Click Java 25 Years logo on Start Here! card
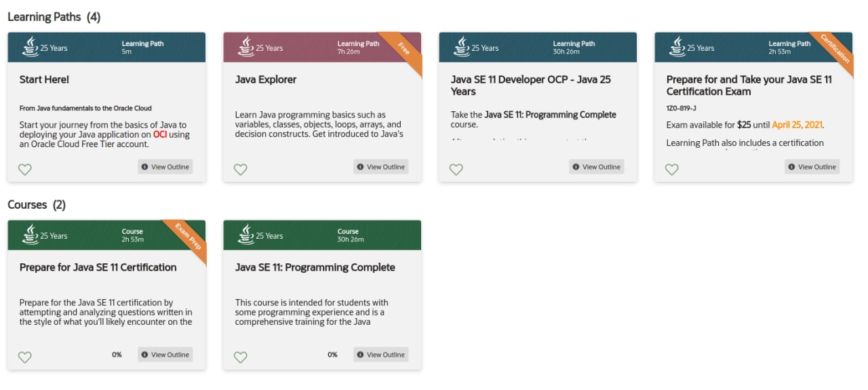This screenshot has width=868, height=390. [x=45, y=47]
